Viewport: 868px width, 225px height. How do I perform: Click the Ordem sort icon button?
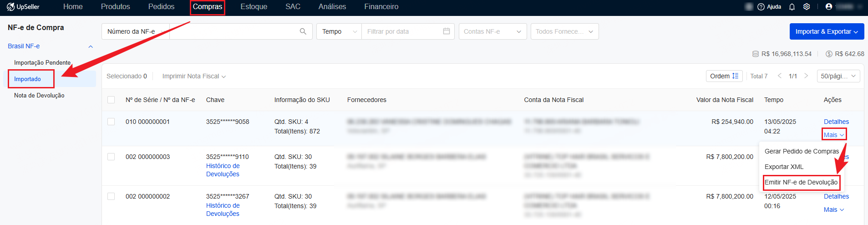[724, 76]
